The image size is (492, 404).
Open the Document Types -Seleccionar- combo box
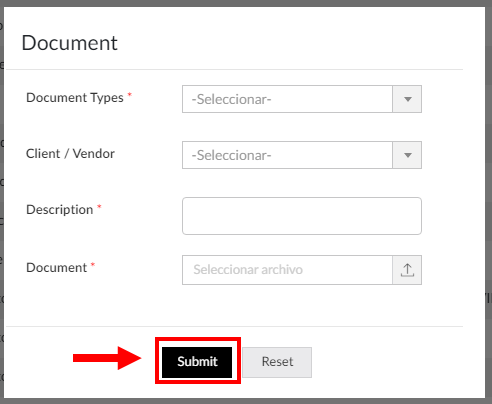pyautogui.click(x=302, y=99)
